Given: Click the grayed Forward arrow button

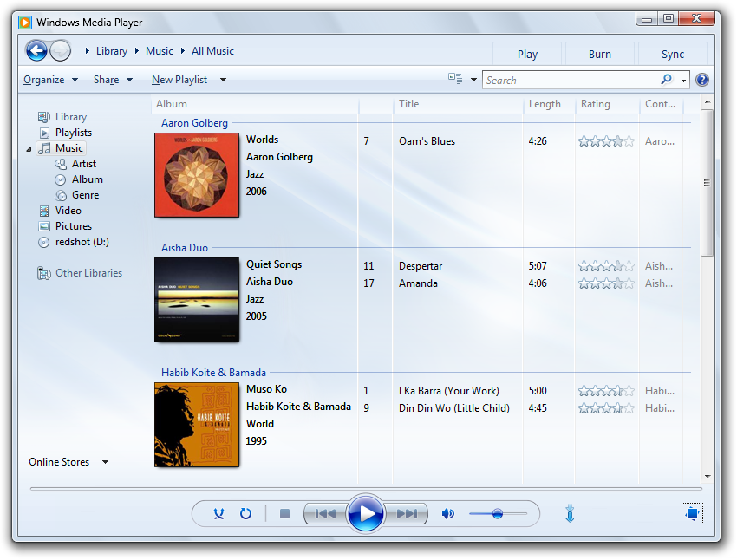Looking at the screenshot, I should pyautogui.click(x=60, y=51).
